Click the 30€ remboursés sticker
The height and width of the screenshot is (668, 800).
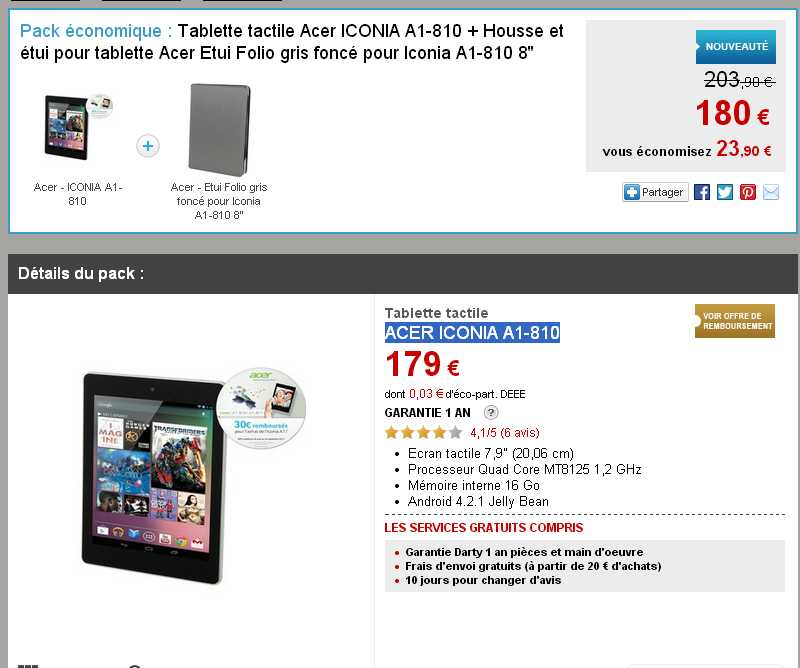261,408
